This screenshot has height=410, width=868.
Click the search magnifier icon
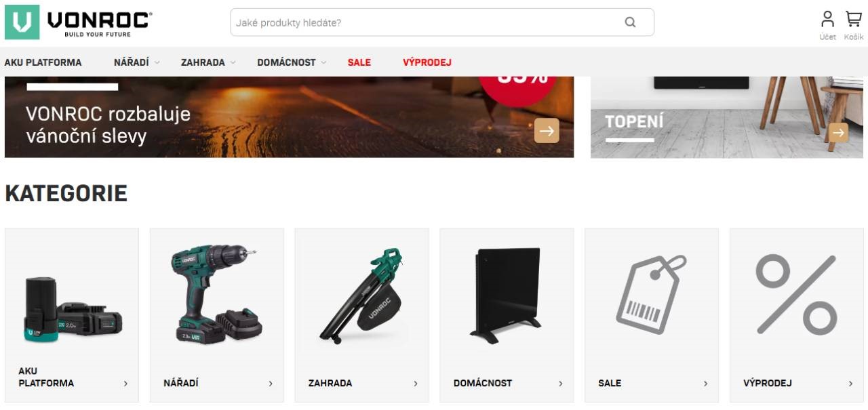(631, 22)
